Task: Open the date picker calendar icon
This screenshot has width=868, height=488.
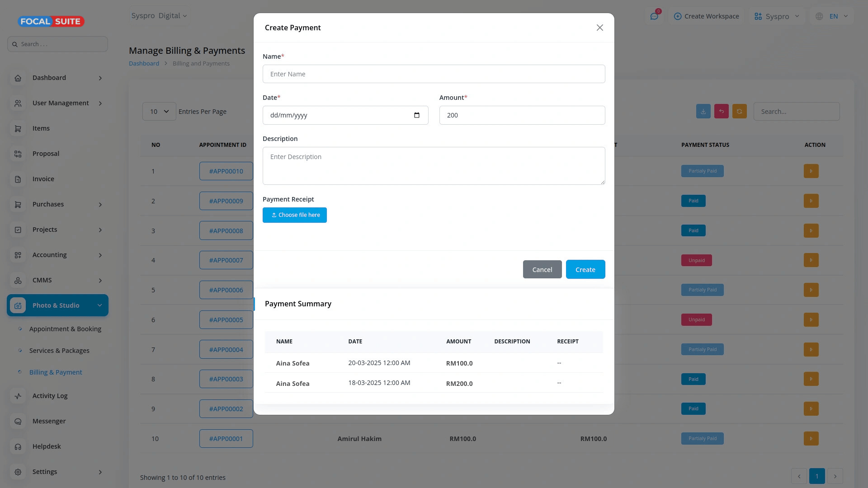Action: [x=416, y=115]
